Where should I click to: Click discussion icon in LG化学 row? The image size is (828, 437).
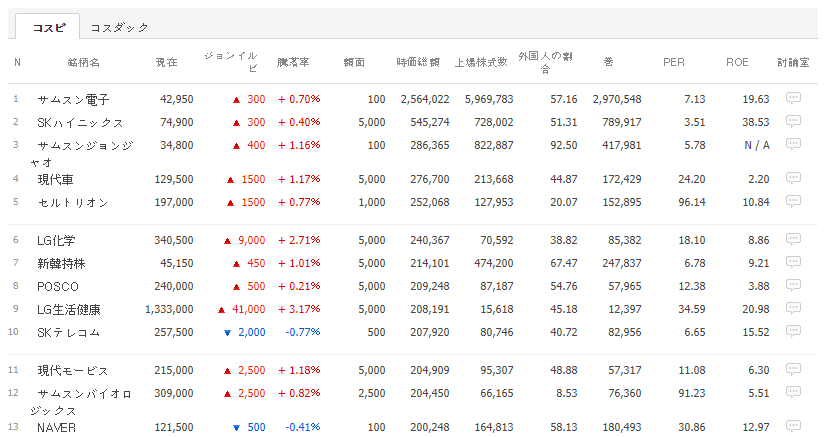click(793, 240)
